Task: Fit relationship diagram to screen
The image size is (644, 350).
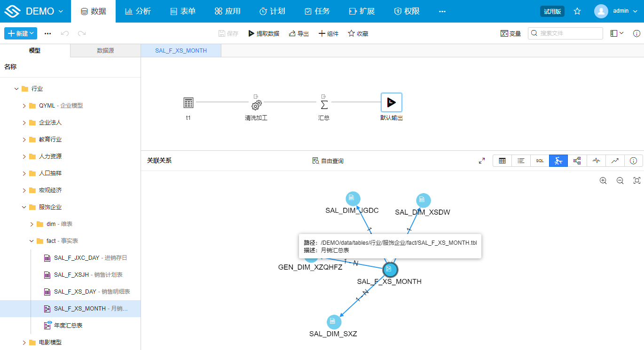Action: 637,180
